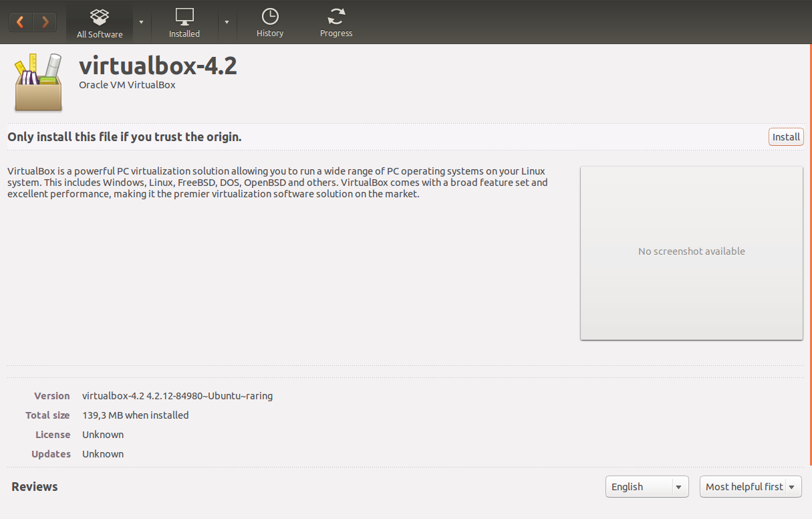Click the Version label
This screenshot has width=812, height=519.
pos(52,396)
